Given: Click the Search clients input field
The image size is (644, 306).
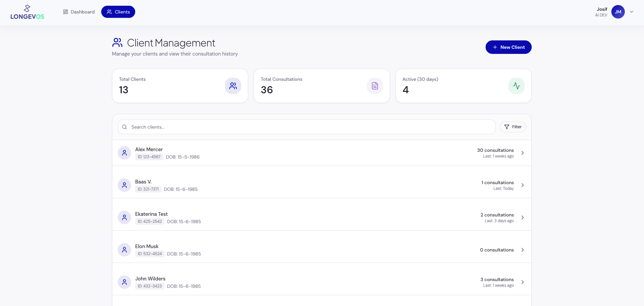Looking at the screenshot, I should click(306, 127).
